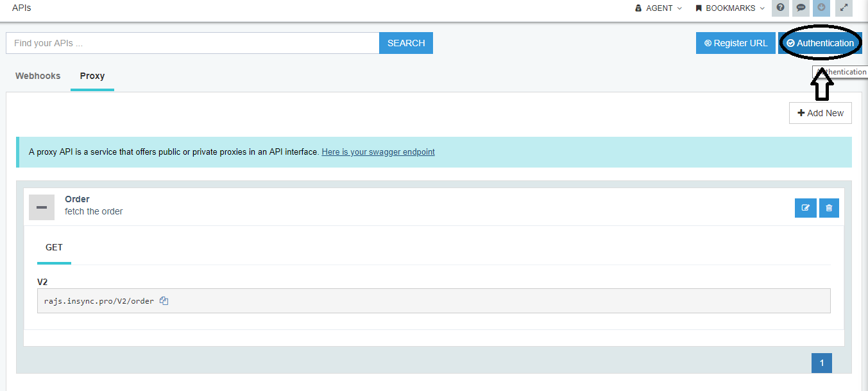Select the Proxy tab

click(x=92, y=76)
